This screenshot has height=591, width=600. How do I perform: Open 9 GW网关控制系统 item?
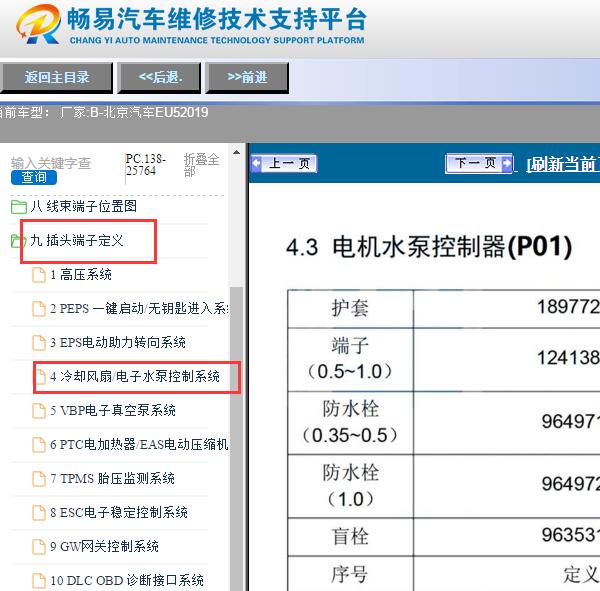[x=104, y=546]
